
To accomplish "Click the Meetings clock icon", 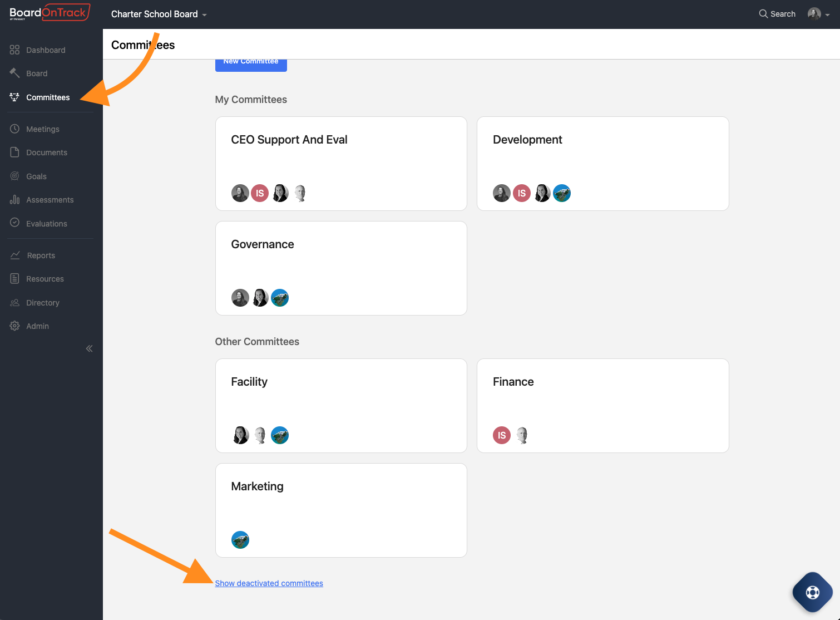I will coord(15,129).
